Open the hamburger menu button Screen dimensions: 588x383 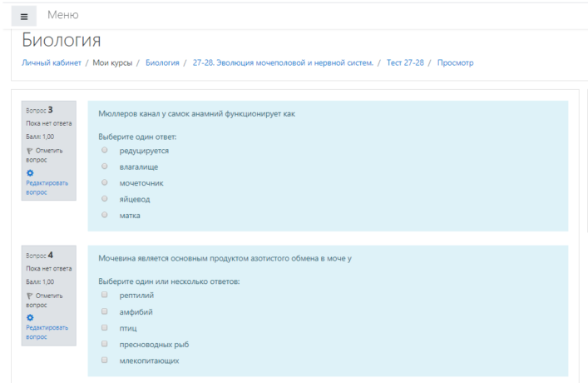[x=24, y=16]
